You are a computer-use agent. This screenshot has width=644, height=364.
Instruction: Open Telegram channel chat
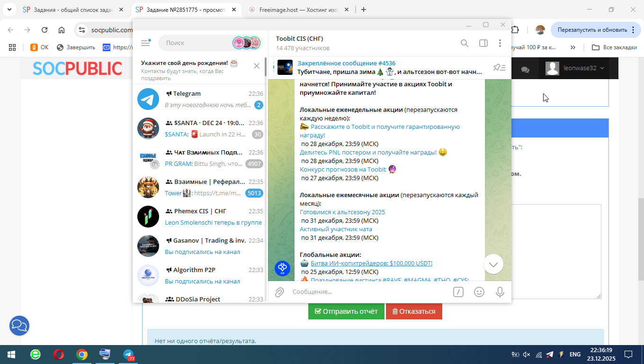point(200,99)
